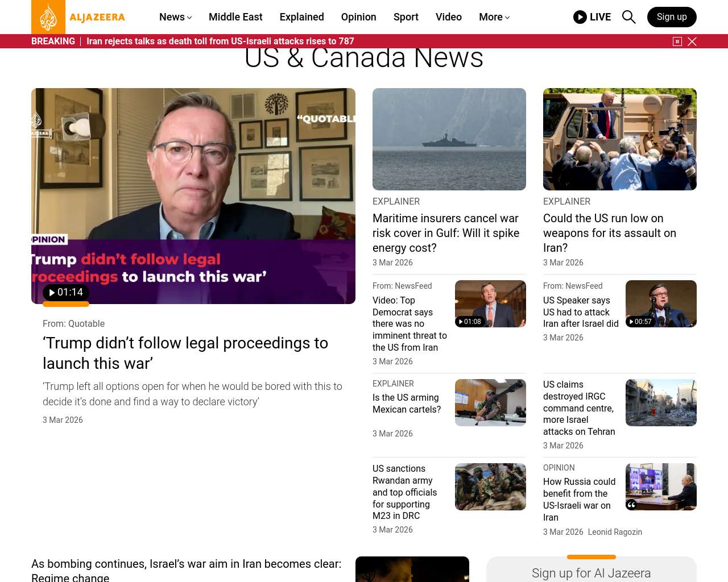728x582 pixels.
Task: Read 'Is the US arming Mexican cartels?'
Action: 407,404
